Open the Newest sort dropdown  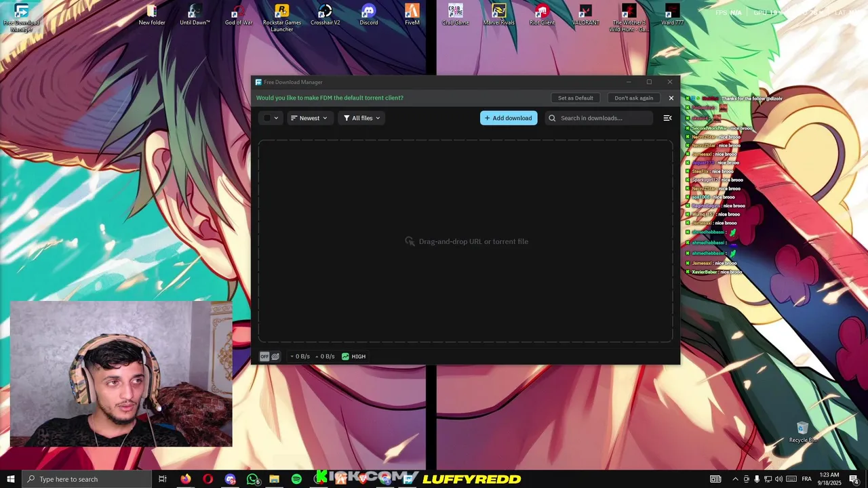click(309, 118)
